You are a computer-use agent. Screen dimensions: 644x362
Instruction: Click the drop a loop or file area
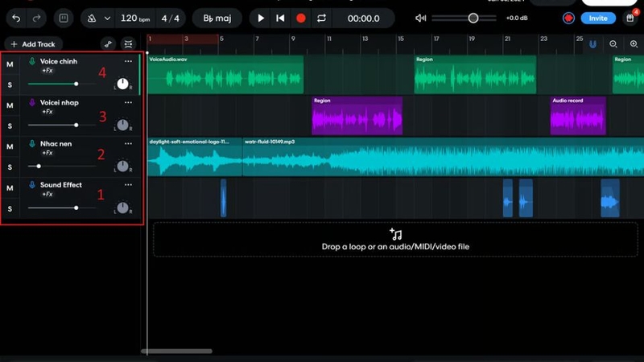pyautogui.click(x=395, y=240)
